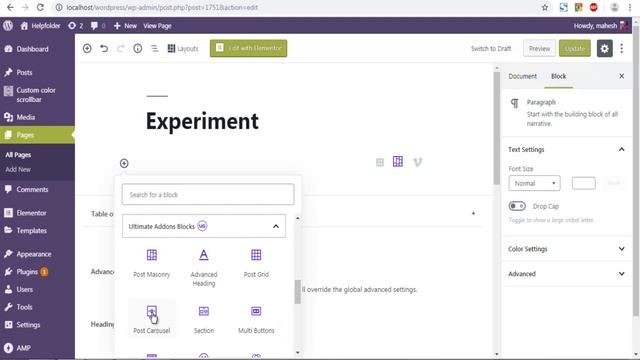Open Appearance in the admin sidebar
This screenshot has height=360, width=640.
(x=34, y=254)
